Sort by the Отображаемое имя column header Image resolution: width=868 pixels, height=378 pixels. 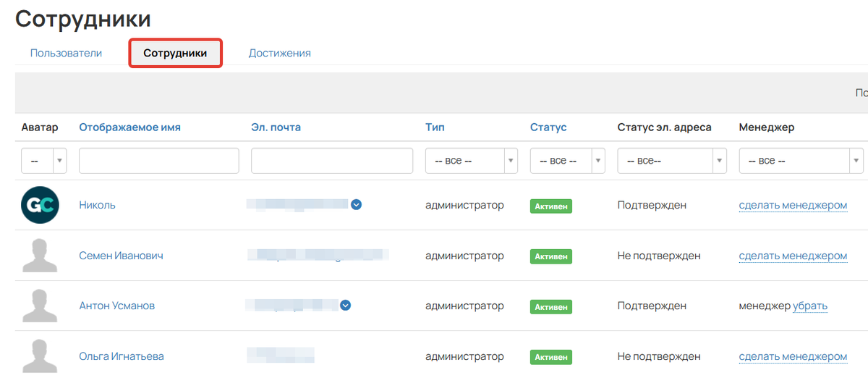[x=129, y=127]
